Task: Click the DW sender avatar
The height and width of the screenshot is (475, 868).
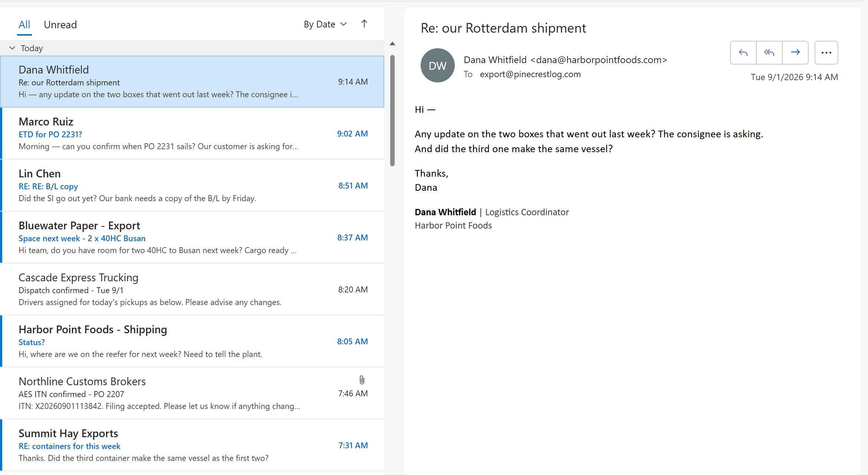Action: [437, 66]
